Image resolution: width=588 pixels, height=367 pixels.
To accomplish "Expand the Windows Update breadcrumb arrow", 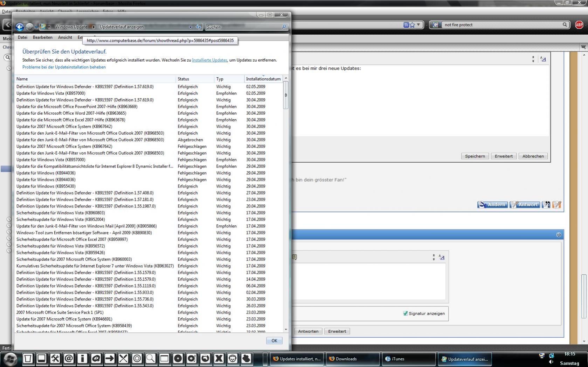I will [x=94, y=27].
